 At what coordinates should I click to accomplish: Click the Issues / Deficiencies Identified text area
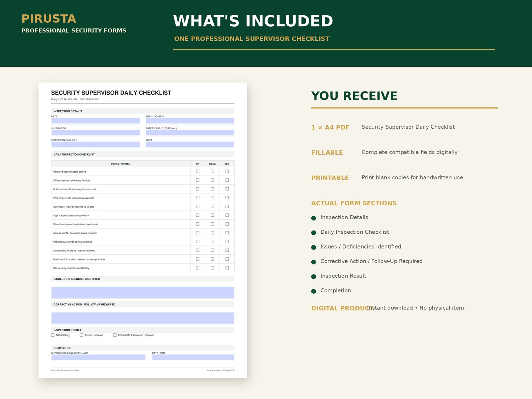pyautogui.click(x=143, y=293)
